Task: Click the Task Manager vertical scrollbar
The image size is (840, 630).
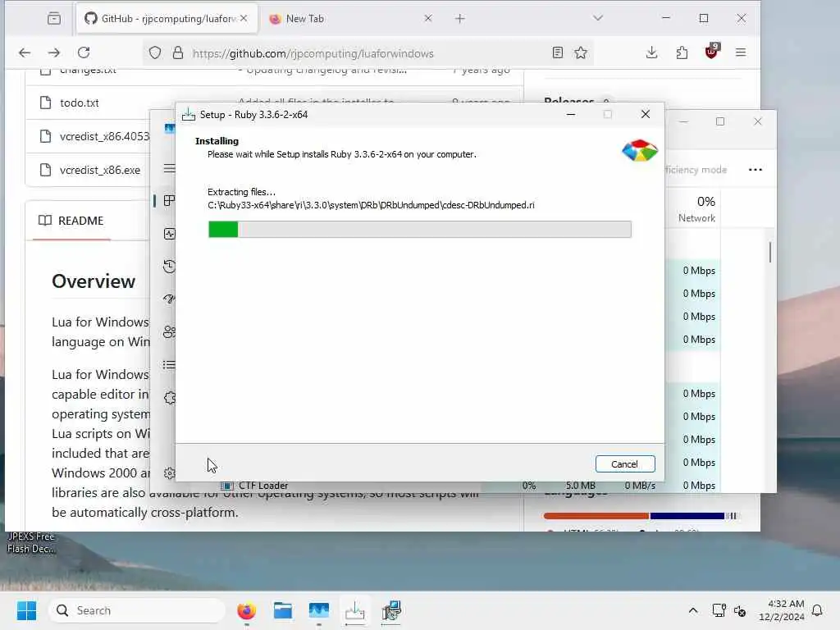Action: click(769, 253)
